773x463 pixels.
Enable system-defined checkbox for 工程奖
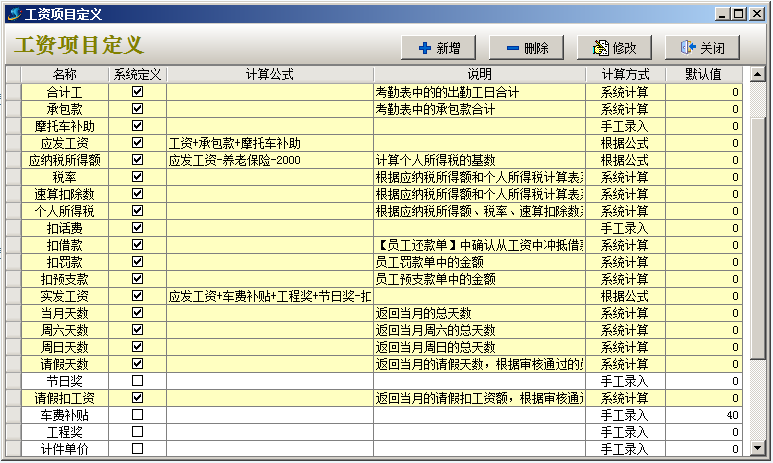click(x=137, y=431)
